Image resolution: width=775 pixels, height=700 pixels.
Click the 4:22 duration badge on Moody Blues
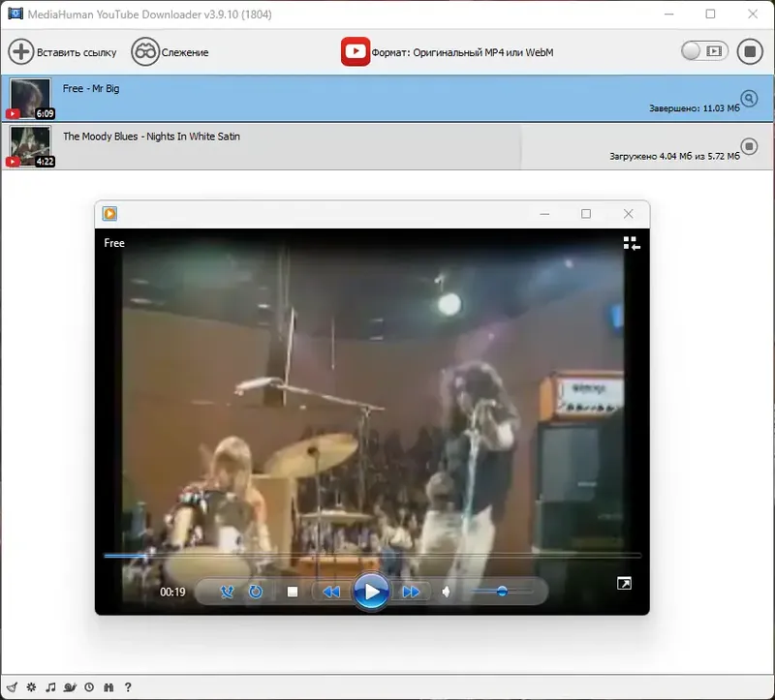pos(45,162)
